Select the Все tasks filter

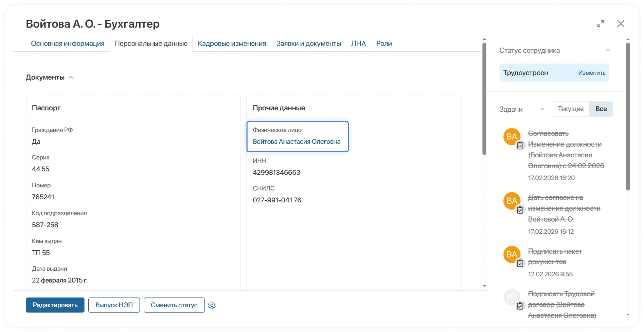click(601, 109)
